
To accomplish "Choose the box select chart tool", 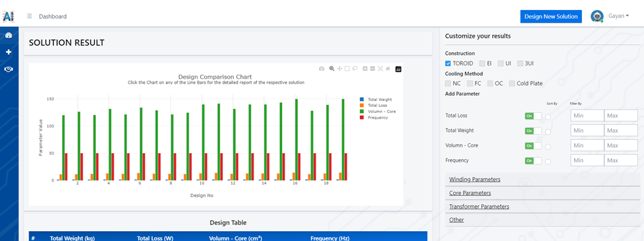I will point(347,69).
